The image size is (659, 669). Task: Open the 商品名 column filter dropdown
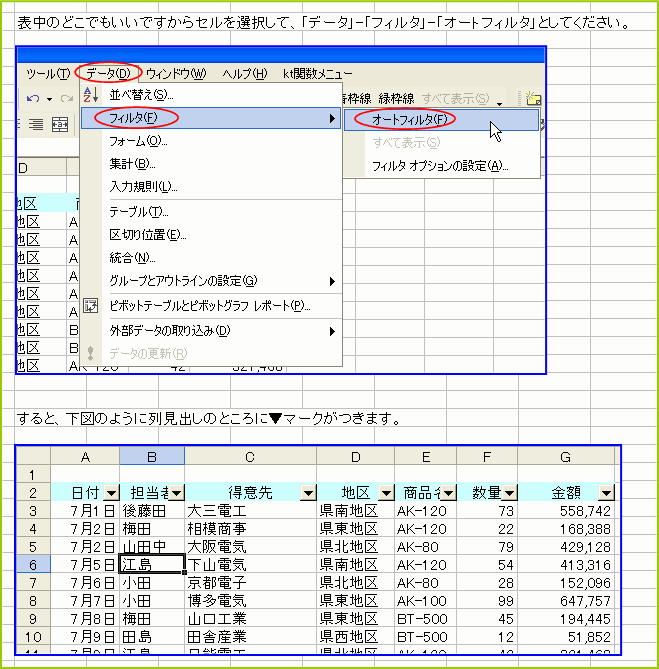pyautogui.click(x=448, y=493)
